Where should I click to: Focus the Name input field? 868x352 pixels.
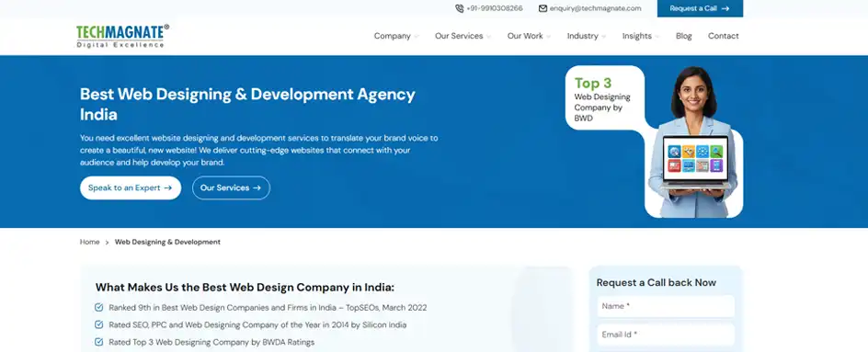[x=666, y=306]
